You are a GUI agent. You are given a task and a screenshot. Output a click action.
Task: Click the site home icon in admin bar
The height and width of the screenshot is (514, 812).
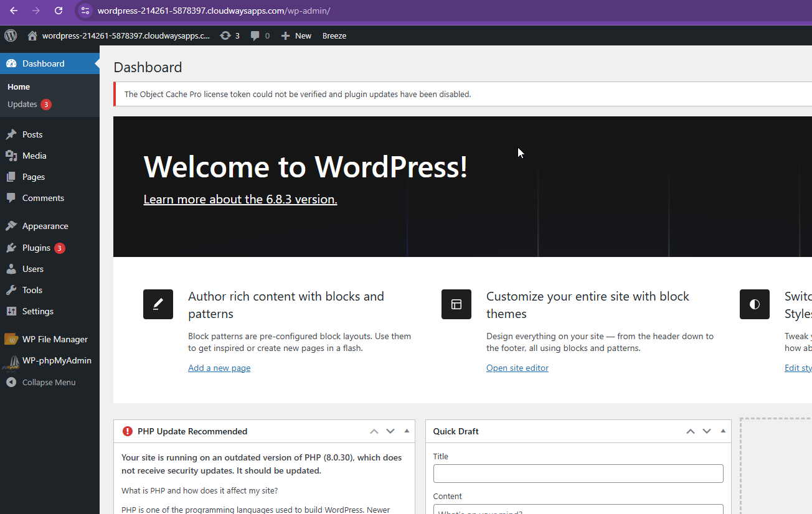32,36
